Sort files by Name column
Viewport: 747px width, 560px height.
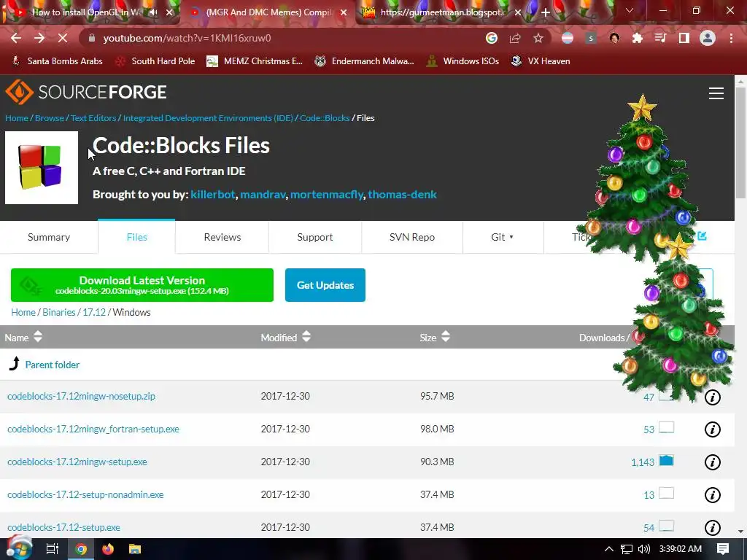[23, 337]
